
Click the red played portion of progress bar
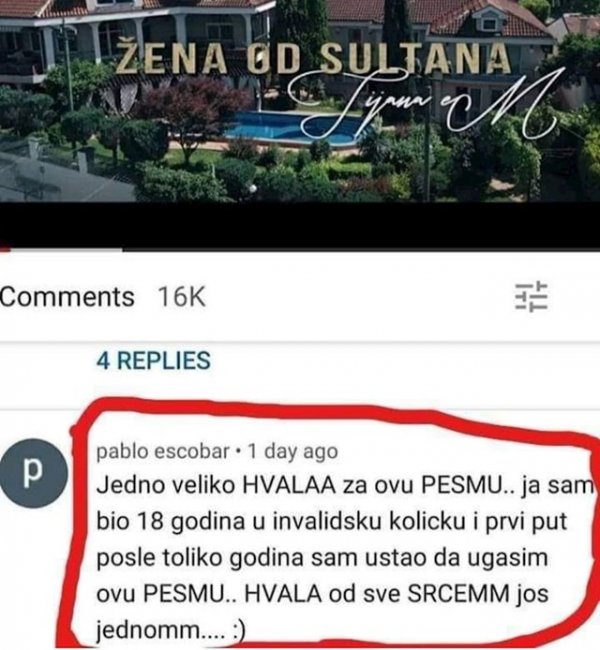(x=5, y=250)
